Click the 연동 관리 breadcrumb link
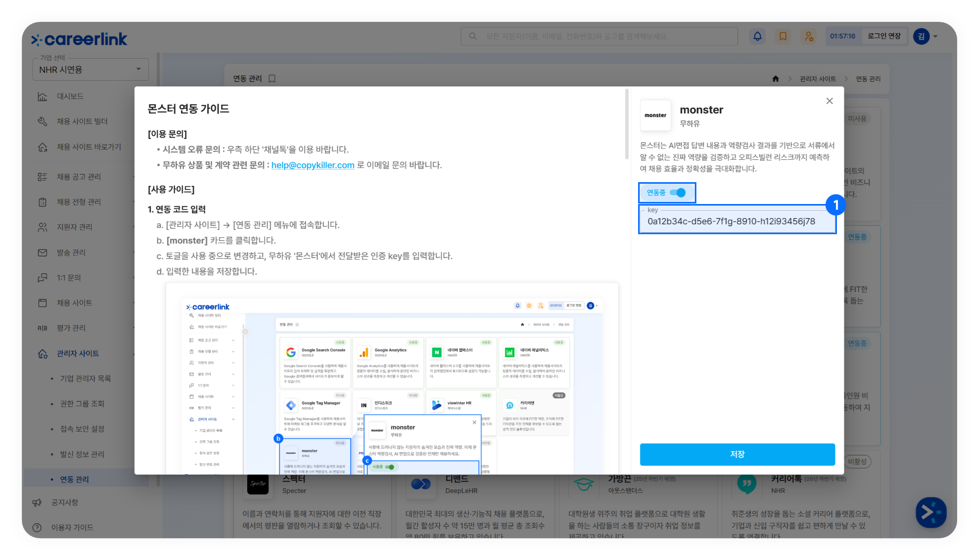The width and height of the screenshot is (979, 560). pyautogui.click(x=868, y=79)
